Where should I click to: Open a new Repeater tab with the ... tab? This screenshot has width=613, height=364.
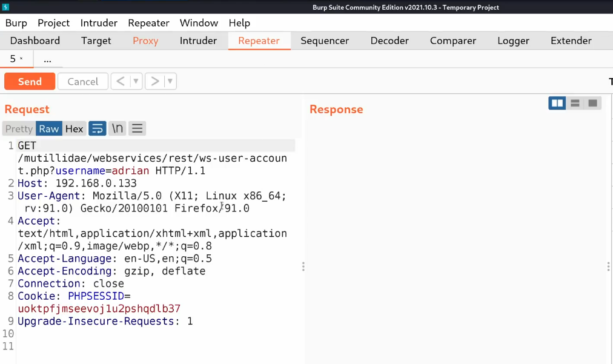click(47, 59)
